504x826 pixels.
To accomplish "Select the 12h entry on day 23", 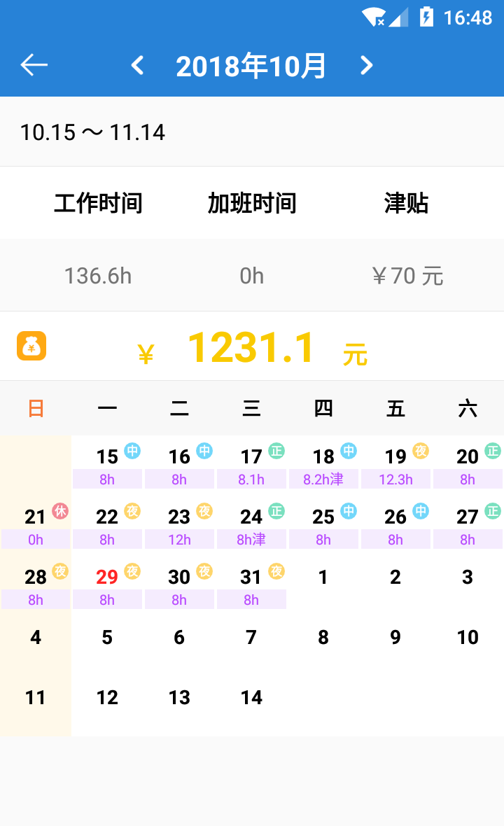I will tap(179, 540).
